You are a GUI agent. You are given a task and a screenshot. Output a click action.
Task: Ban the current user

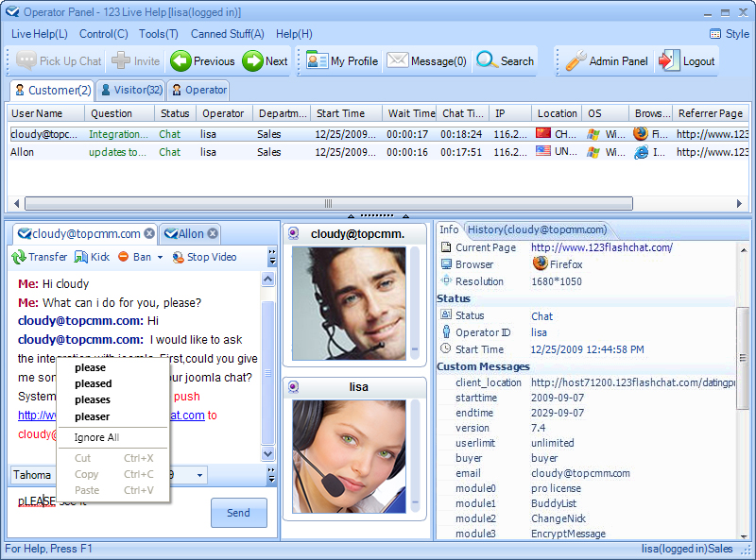click(x=135, y=257)
